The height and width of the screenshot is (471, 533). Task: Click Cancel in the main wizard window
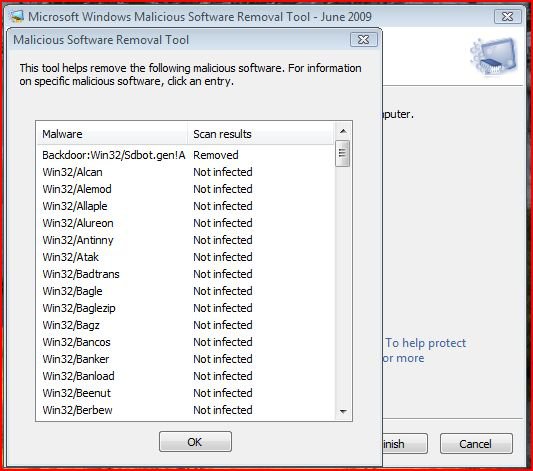pos(476,443)
